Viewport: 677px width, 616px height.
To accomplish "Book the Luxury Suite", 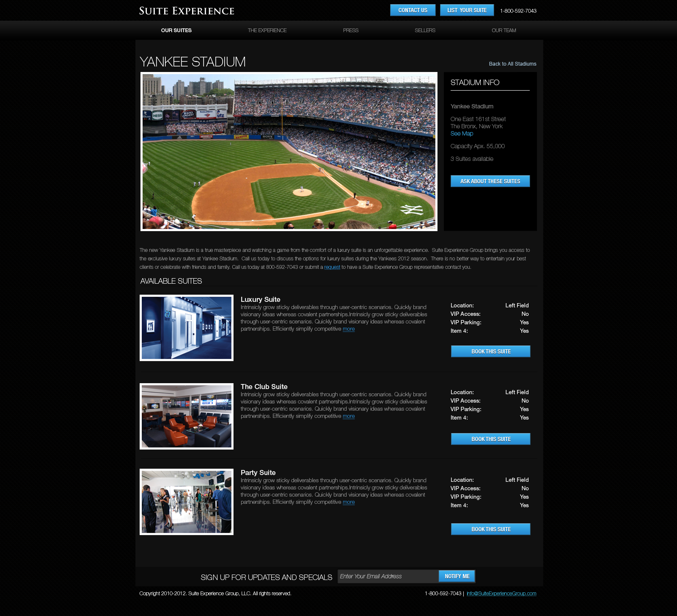I will pos(490,351).
